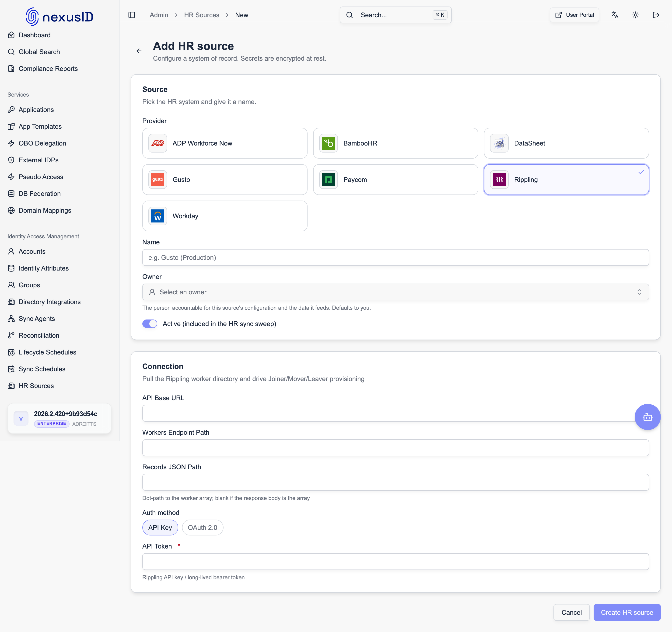Image resolution: width=672 pixels, height=632 pixels.
Task: Click the Applications key icon
Action: point(11,110)
